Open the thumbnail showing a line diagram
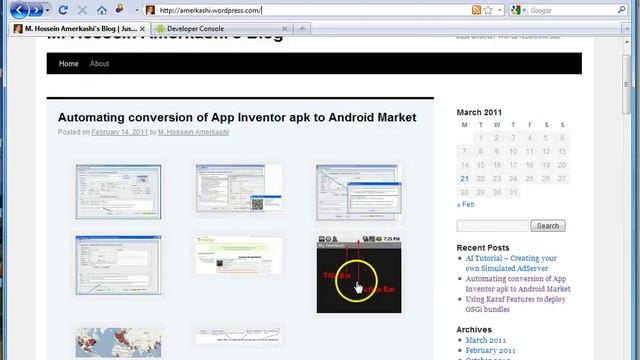This screenshot has height=360, width=640. point(239,336)
